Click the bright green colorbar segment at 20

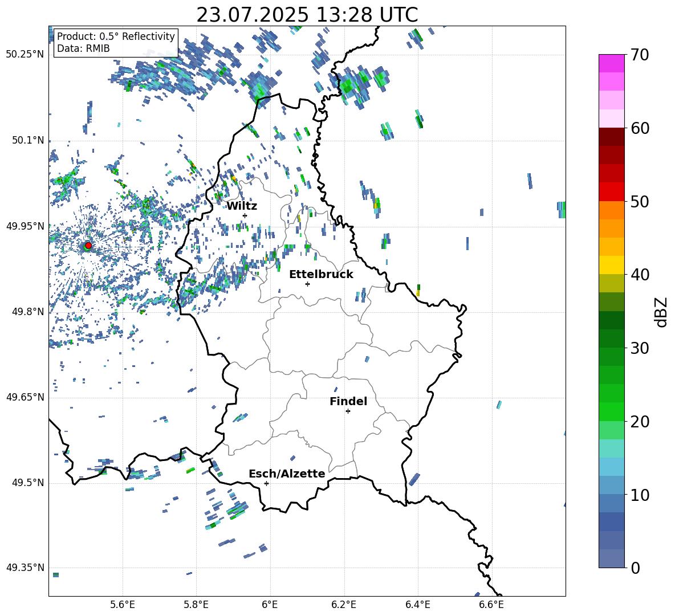coord(611,411)
